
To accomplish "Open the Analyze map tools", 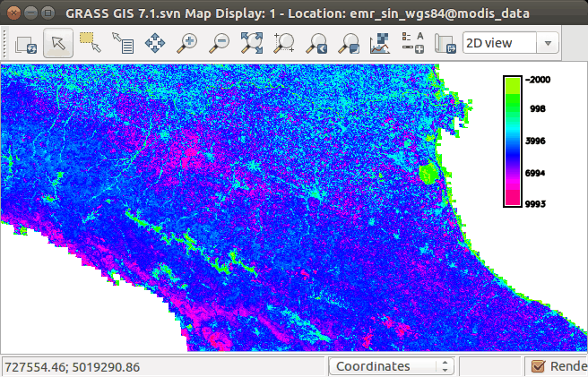I will [380, 42].
